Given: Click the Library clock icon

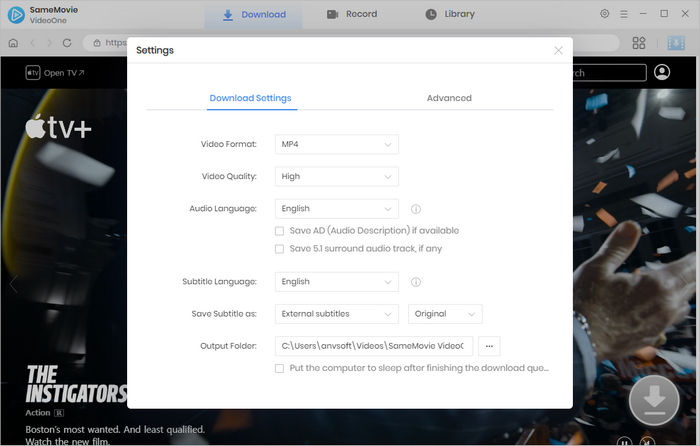Looking at the screenshot, I should tap(431, 14).
